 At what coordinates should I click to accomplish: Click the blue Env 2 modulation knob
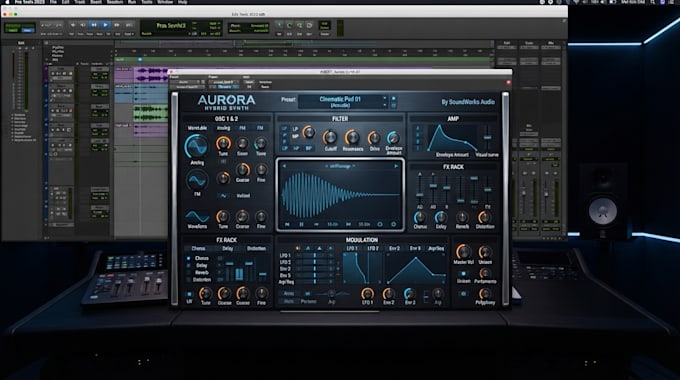point(409,294)
